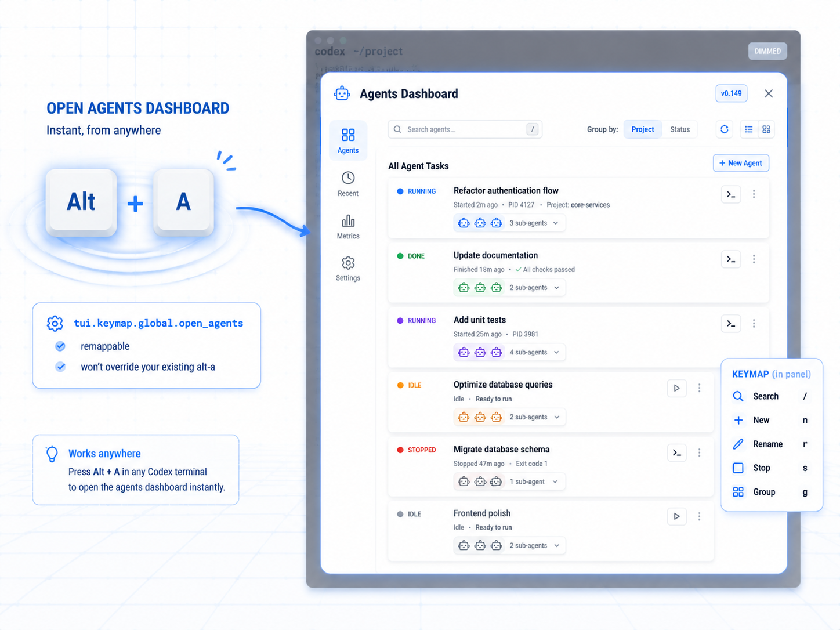The width and height of the screenshot is (840, 630).
Task: Click the Search agents input field
Action: coord(465,129)
